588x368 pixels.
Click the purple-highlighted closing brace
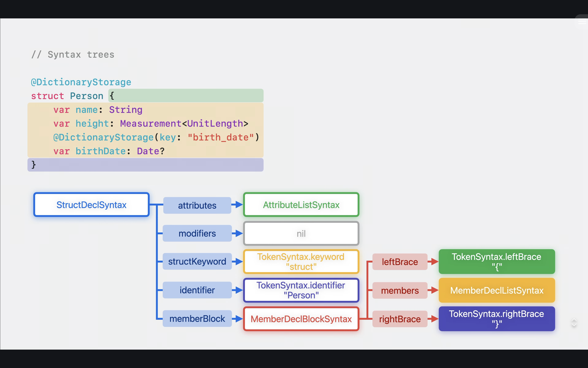tap(34, 165)
